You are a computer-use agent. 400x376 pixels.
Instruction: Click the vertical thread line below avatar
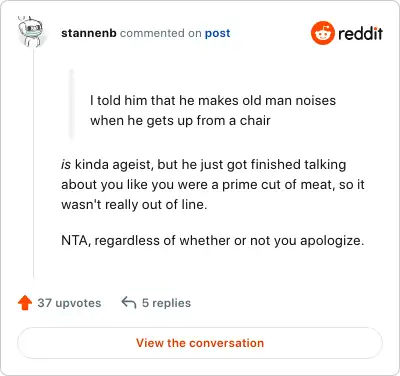coord(33,163)
